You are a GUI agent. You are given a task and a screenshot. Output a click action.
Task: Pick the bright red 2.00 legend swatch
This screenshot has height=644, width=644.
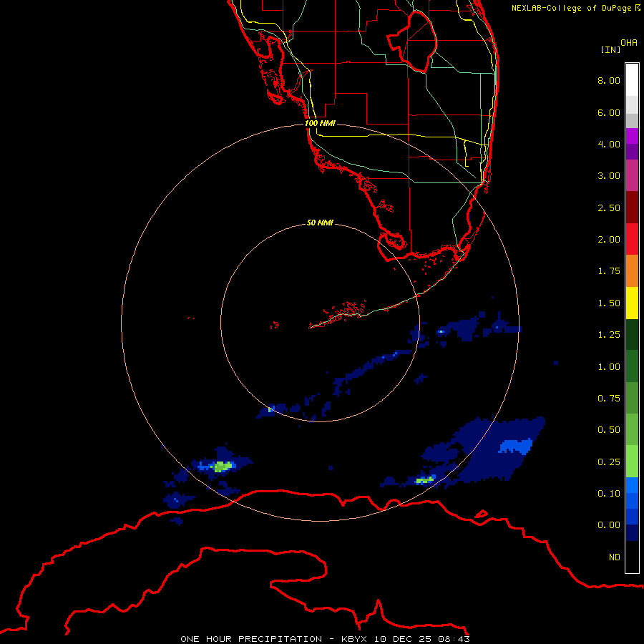[x=632, y=239]
